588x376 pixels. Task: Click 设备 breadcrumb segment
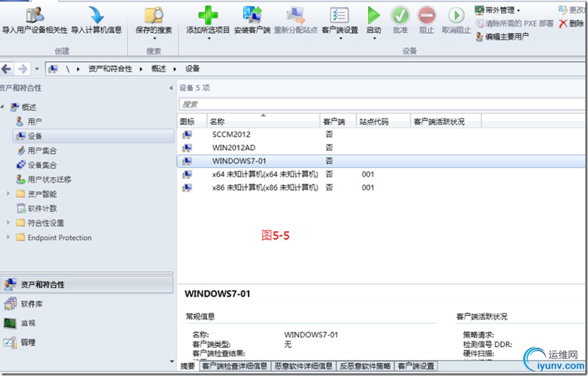193,69
